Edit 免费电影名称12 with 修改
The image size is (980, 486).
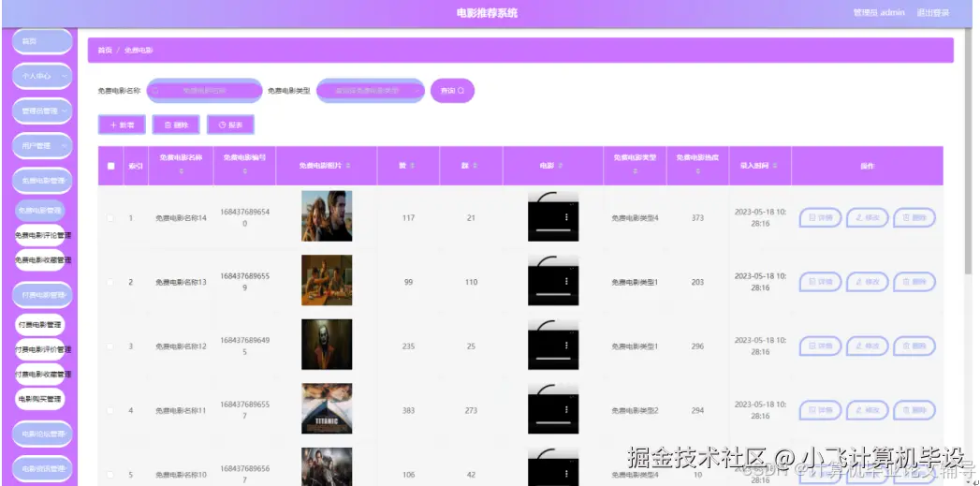[x=868, y=346]
